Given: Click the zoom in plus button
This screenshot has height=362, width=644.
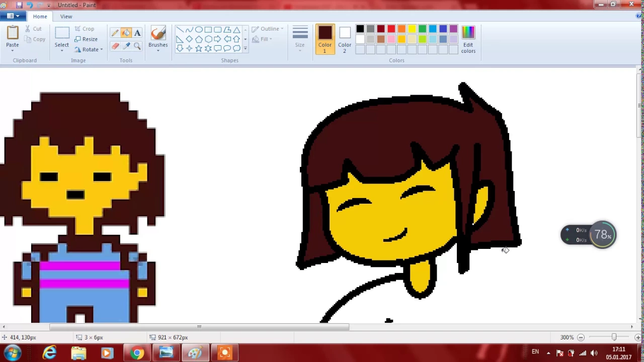Looking at the screenshot, I should pyautogui.click(x=638, y=337).
